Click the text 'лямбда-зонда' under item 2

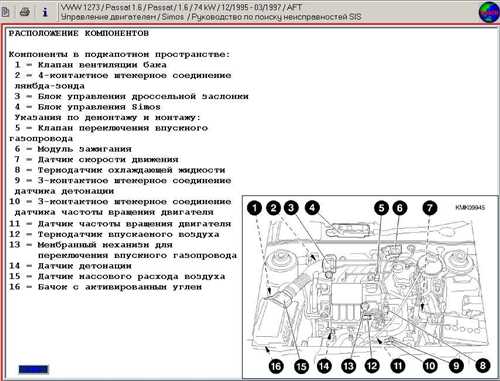coord(50,86)
